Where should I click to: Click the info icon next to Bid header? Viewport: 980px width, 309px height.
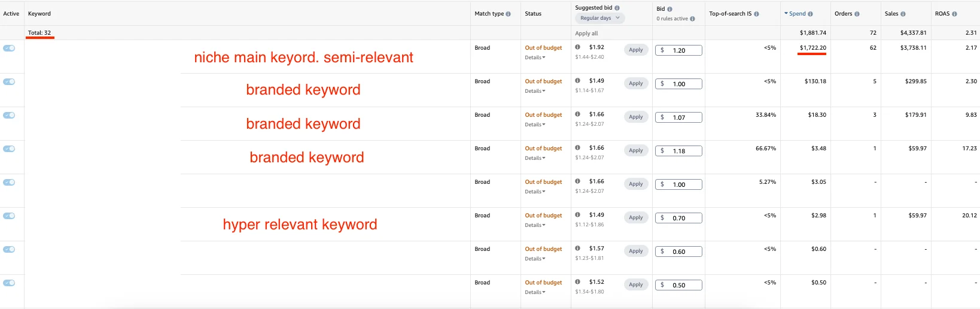pyautogui.click(x=669, y=9)
